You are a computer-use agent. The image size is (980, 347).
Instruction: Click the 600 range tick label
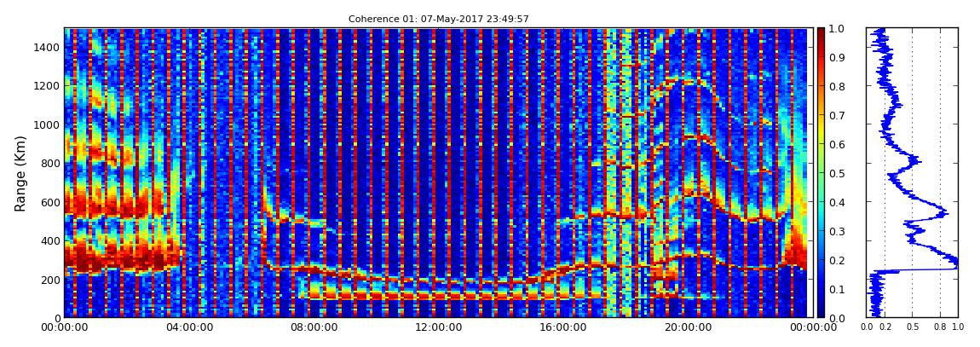click(x=50, y=202)
